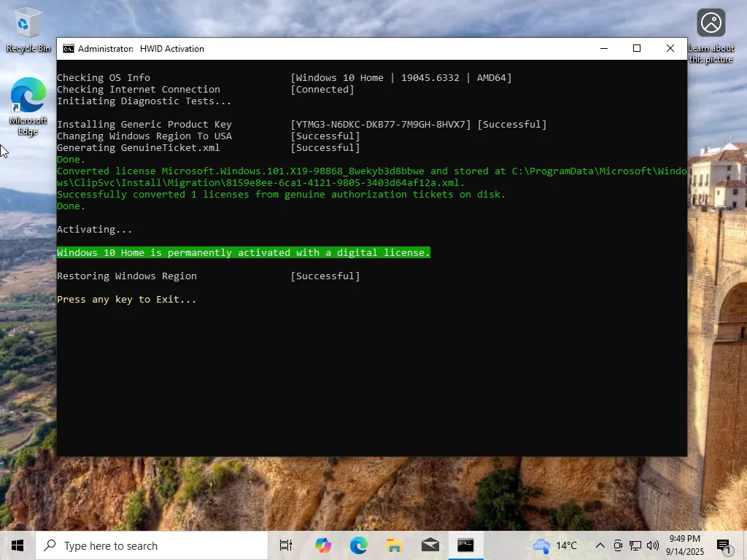The height and width of the screenshot is (560, 747).
Task: Open Microsoft Edge from the taskbar
Action: click(359, 545)
